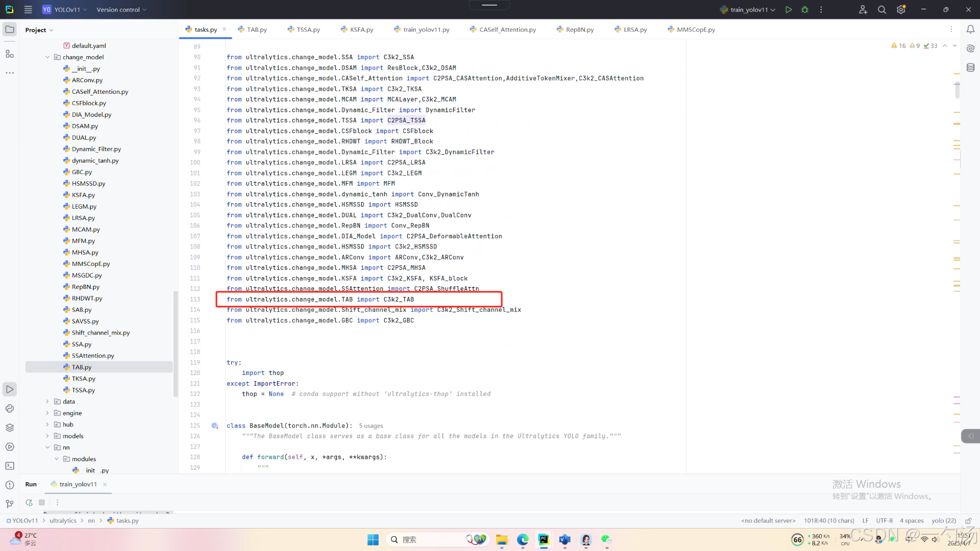Click the yolo (22) interpreter widget
The width and height of the screenshot is (980, 551).
[943, 520]
